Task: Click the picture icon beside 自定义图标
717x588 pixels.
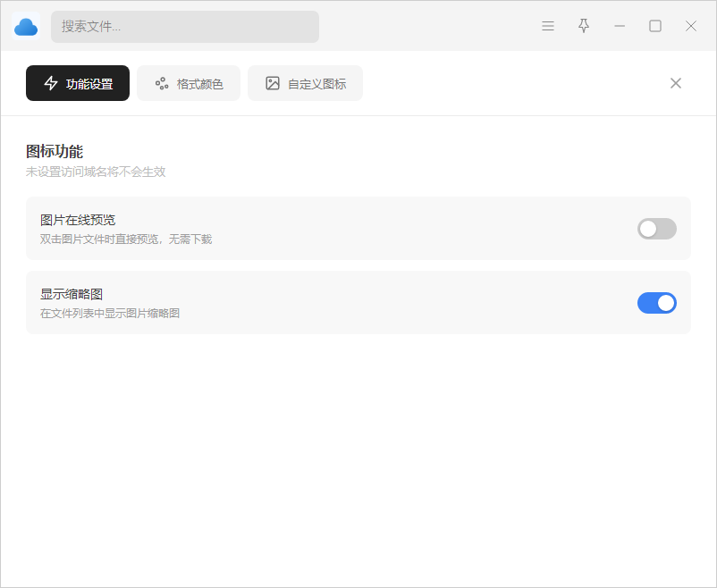Action: (x=273, y=83)
